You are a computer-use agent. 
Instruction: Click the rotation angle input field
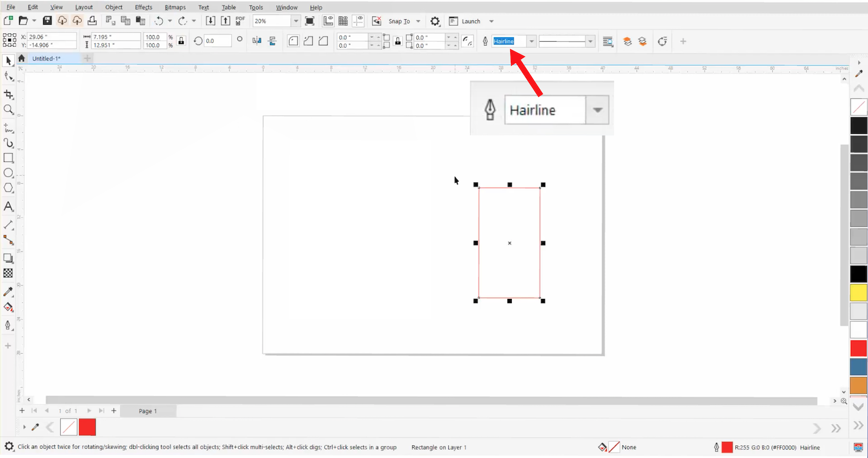[x=217, y=41]
